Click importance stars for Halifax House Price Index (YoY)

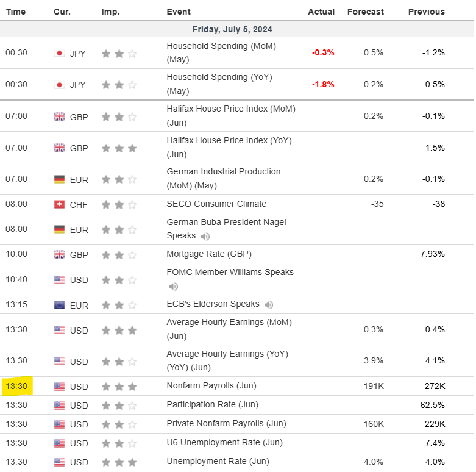click(119, 148)
